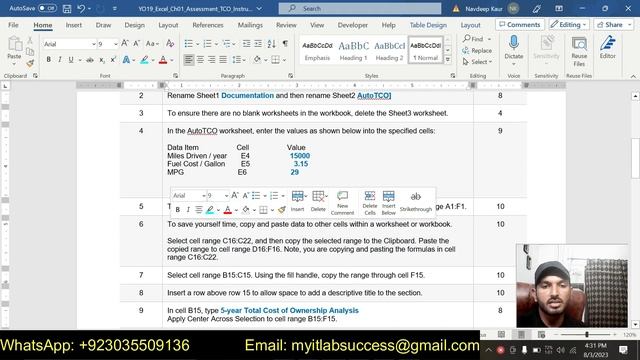Open the Select dropdown in Editing group
Viewport: 640px width, 360px height.
coord(478,62)
